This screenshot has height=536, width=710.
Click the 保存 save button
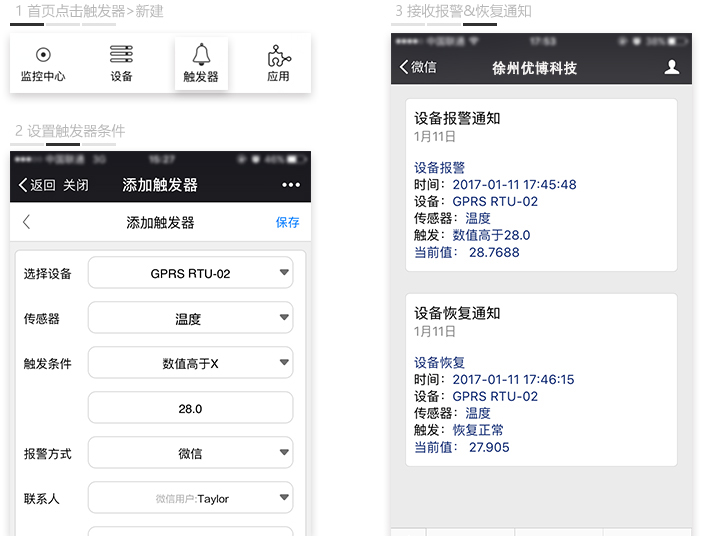click(287, 222)
